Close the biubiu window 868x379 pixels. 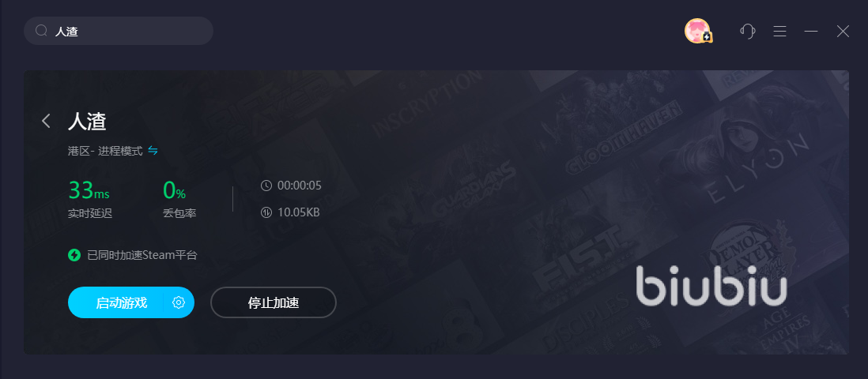tap(843, 32)
